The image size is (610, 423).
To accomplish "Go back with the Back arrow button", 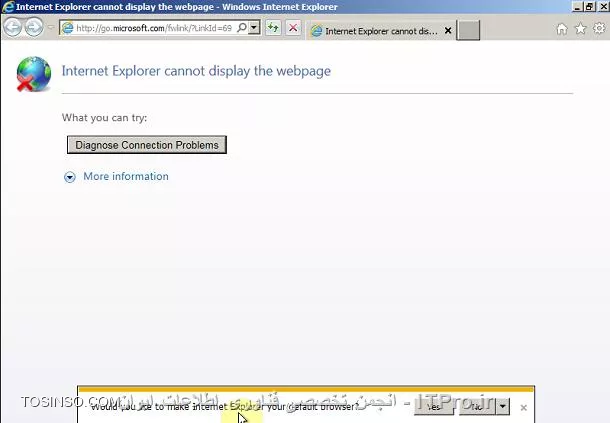I will click(12, 27).
